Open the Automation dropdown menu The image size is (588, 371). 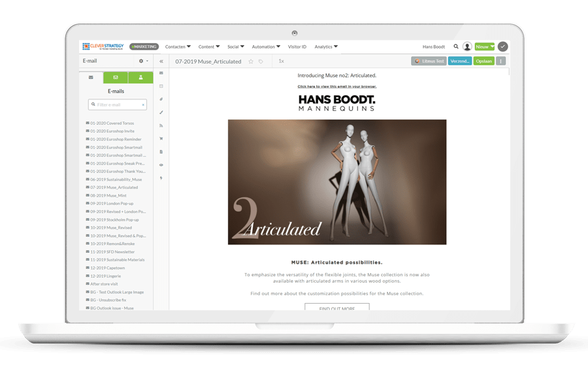pos(266,47)
